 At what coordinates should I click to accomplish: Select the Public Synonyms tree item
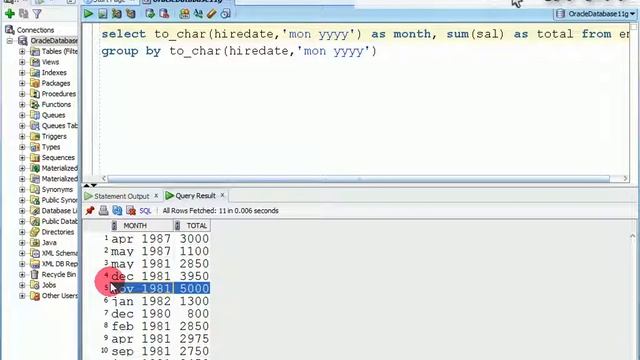[x=60, y=200]
